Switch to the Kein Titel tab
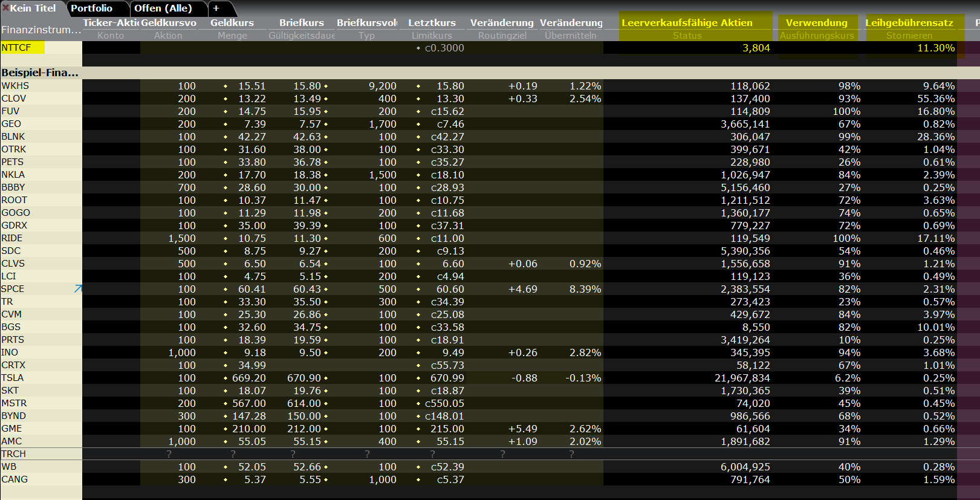This screenshot has width=980, height=500. click(33, 8)
